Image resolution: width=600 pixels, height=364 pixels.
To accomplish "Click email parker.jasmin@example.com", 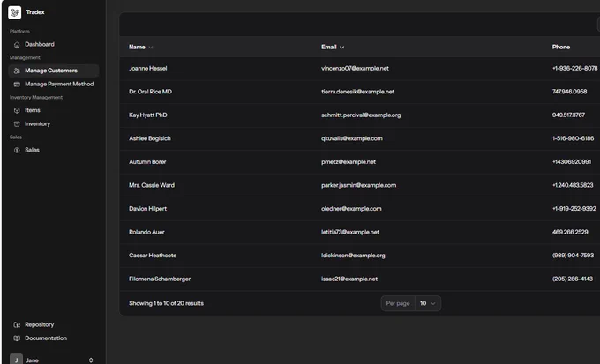I will 358,185.
